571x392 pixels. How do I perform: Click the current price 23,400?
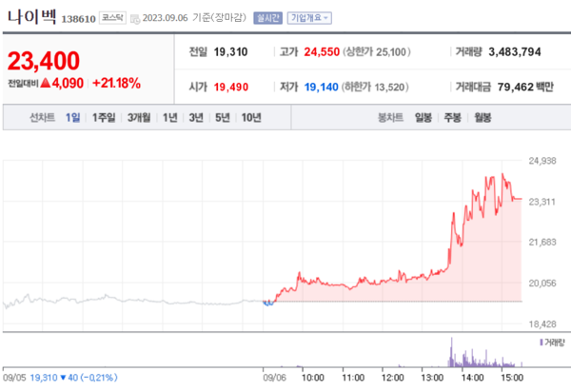pyautogui.click(x=46, y=62)
